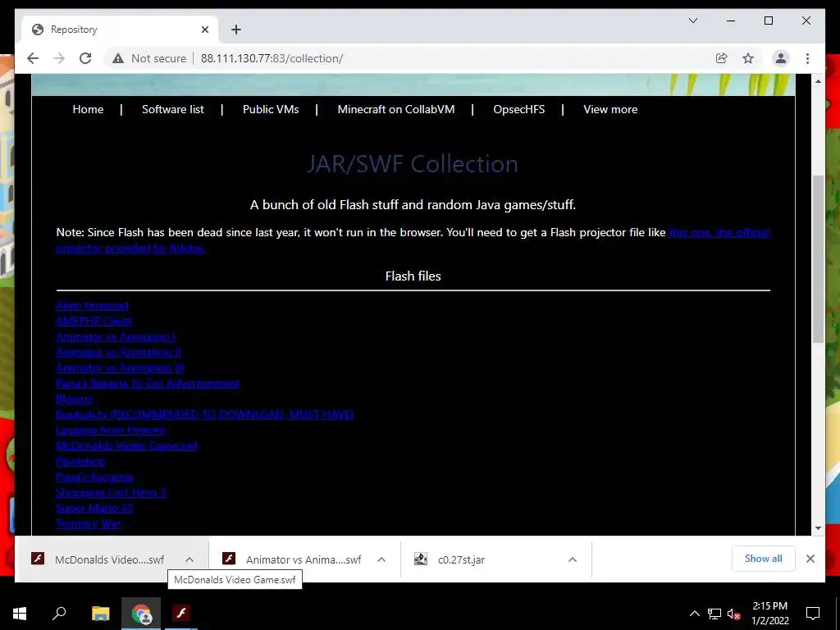840x630 pixels.
Task: Download Animator vs Animation III
Action: [120, 367]
